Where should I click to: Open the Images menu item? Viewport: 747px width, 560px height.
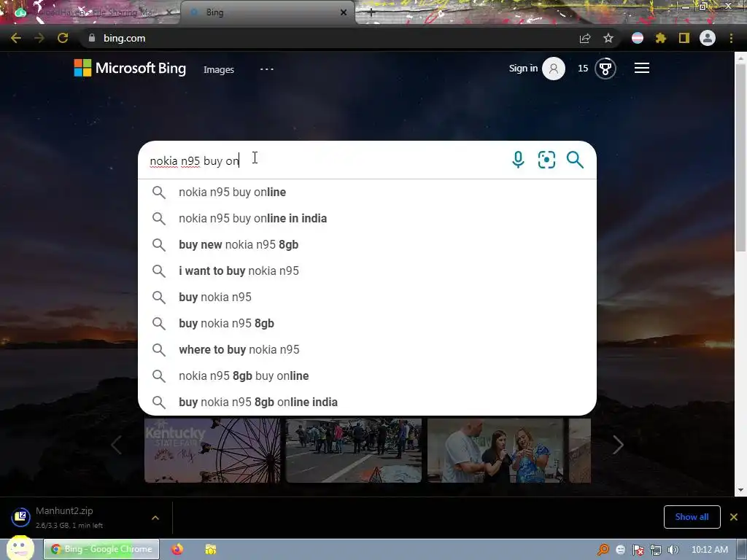219,69
